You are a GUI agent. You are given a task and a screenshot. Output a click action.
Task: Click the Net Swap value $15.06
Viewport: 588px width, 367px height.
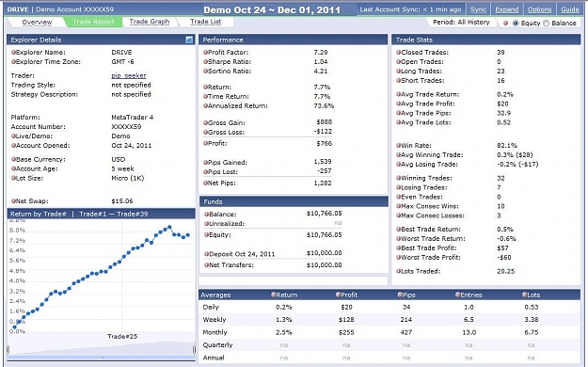pos(122,201)
